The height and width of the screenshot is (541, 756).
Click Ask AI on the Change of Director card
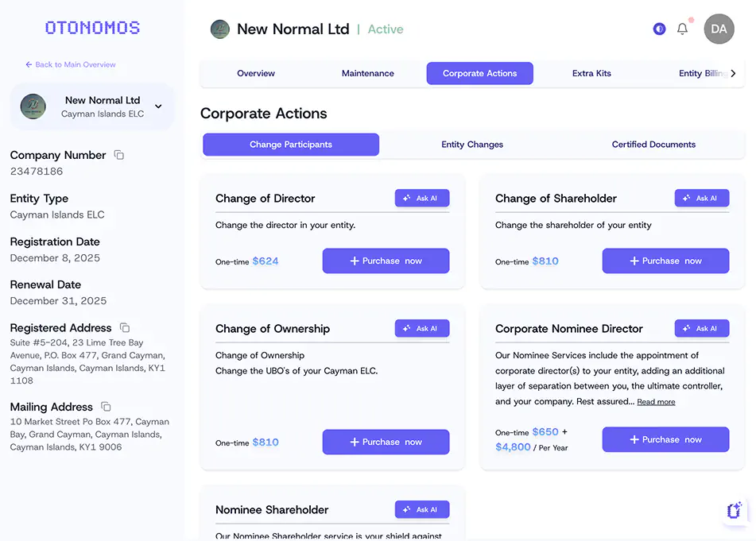click(422, 198)
